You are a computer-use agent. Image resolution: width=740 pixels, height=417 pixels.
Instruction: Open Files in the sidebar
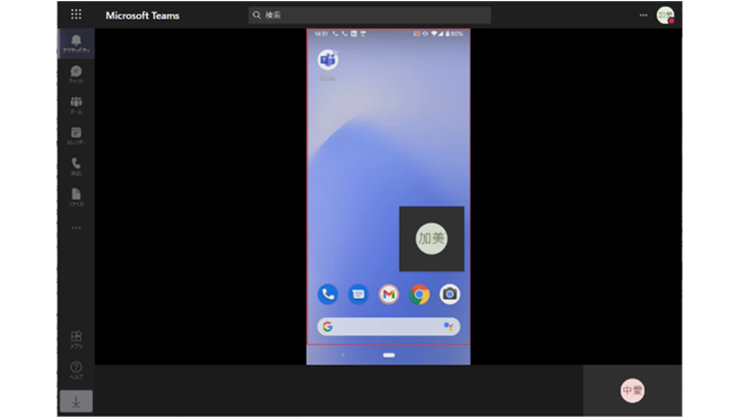76,197
